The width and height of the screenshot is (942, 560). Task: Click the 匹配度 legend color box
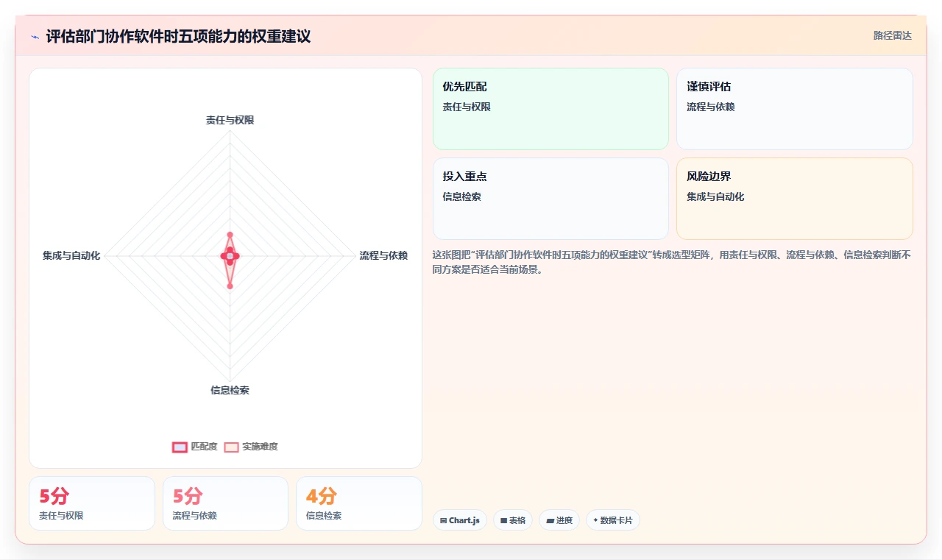[180, 447]
